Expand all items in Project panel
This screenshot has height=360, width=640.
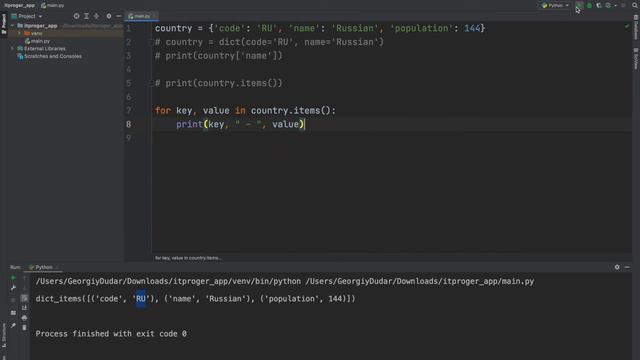pyautogui.click(x=86, y=16)
